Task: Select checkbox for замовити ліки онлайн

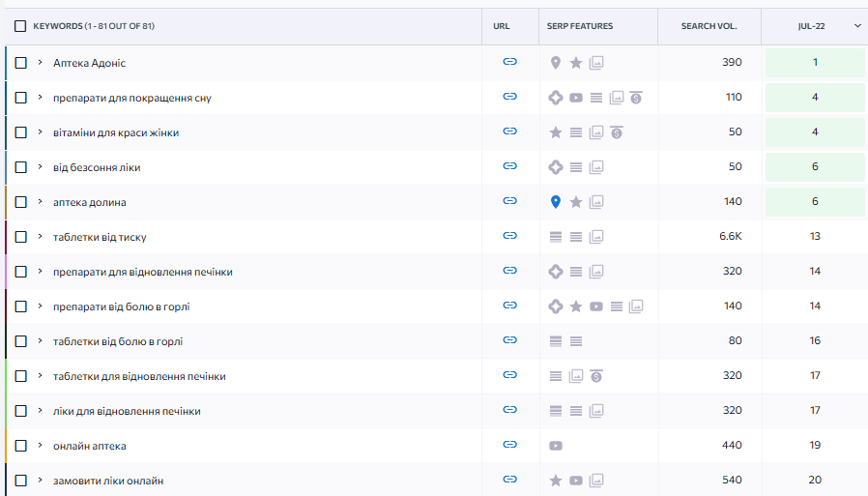Action: tap(20, 481)
